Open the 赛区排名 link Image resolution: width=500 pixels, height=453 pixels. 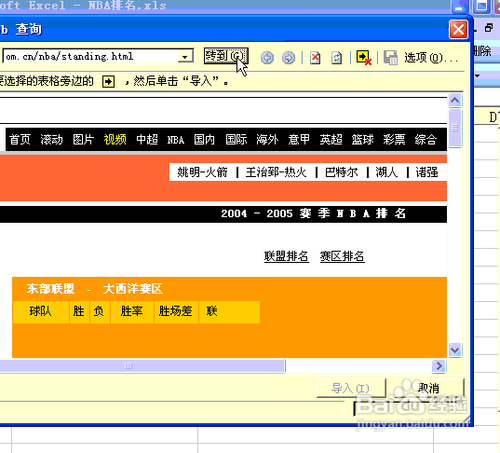[x=342, y=256]
